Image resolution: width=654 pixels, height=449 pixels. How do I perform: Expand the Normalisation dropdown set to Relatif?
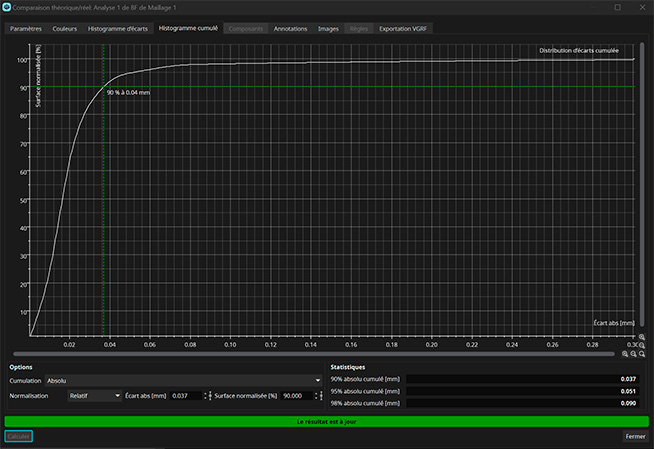point(93,396)
